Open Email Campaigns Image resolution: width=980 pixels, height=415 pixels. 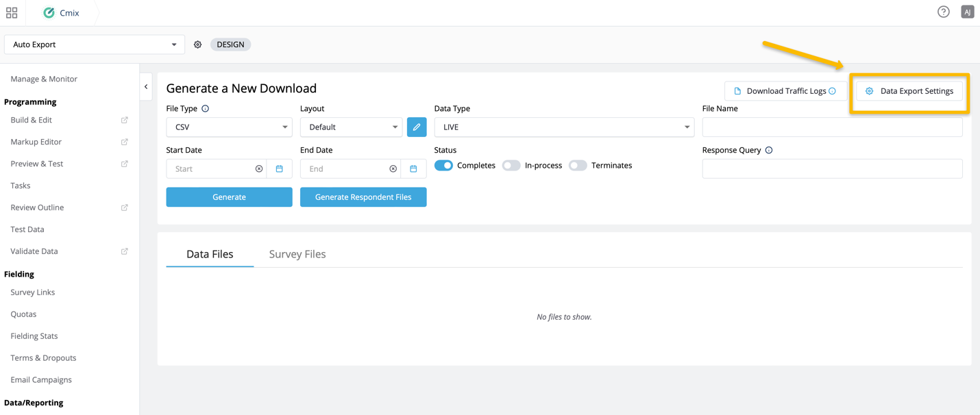pyautogui.click(x=41, y=380)
